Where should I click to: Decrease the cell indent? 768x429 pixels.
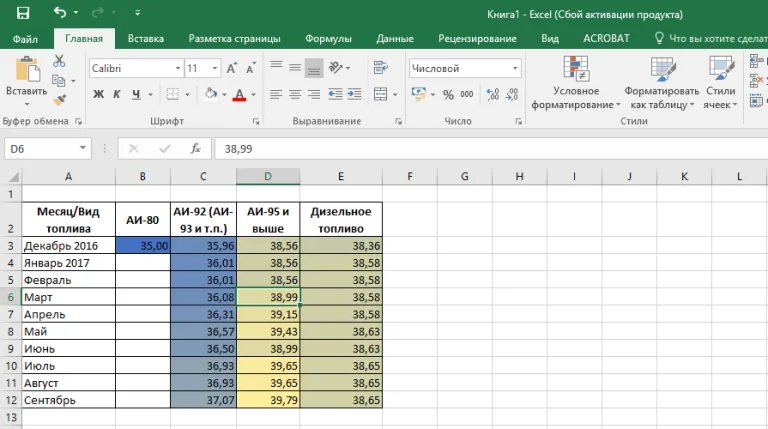click(x=336, y=94)
